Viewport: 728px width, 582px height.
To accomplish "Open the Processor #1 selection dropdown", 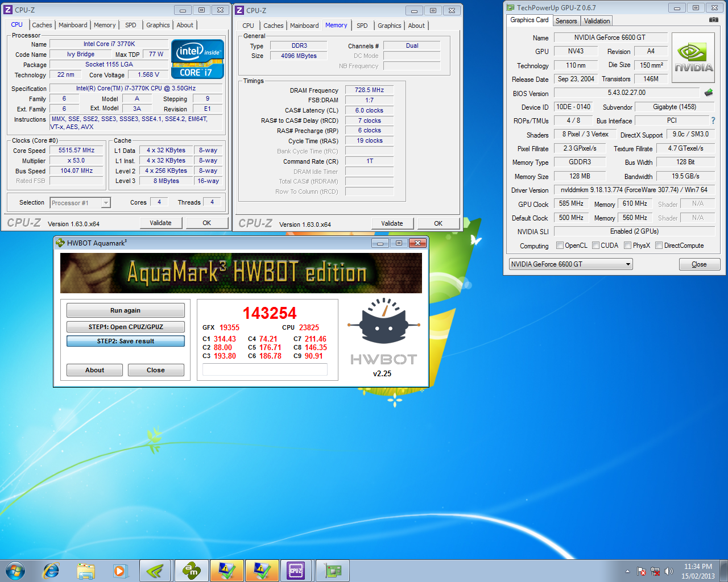I will point(80,203).
